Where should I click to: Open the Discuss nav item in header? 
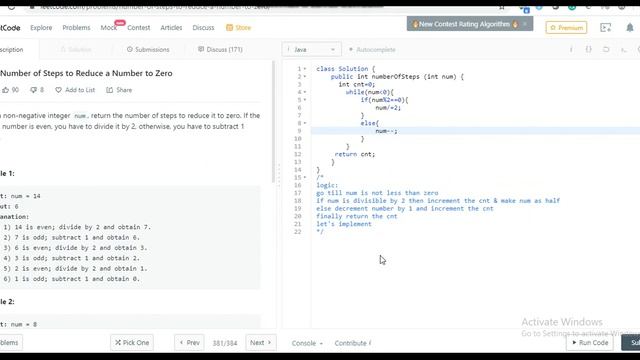203,28
